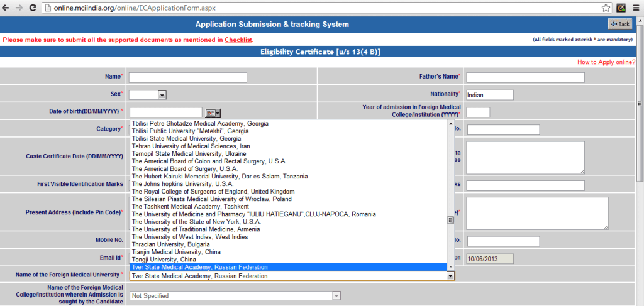The image size is (644, 306).
Task: Click the extension icon beside bookmark star
Action: [621, 8]
